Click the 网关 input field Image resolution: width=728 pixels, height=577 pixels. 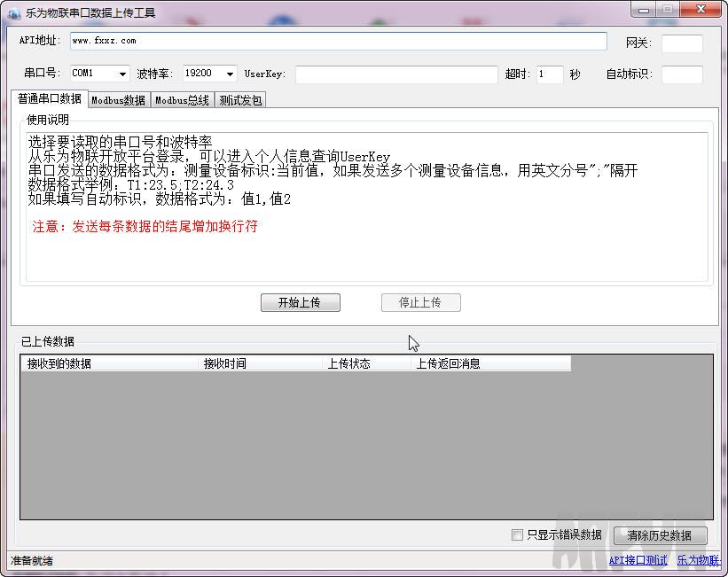point(682,41)
